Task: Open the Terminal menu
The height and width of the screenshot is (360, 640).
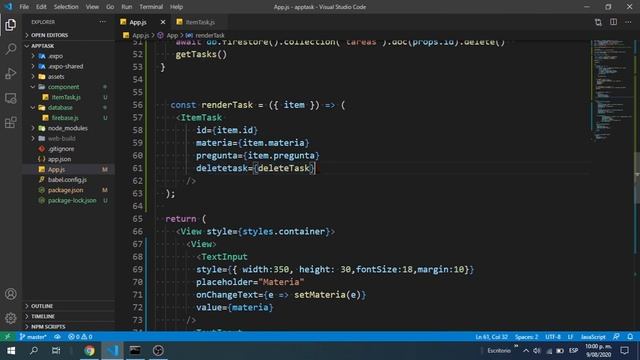Action: [x=151, y=7]
